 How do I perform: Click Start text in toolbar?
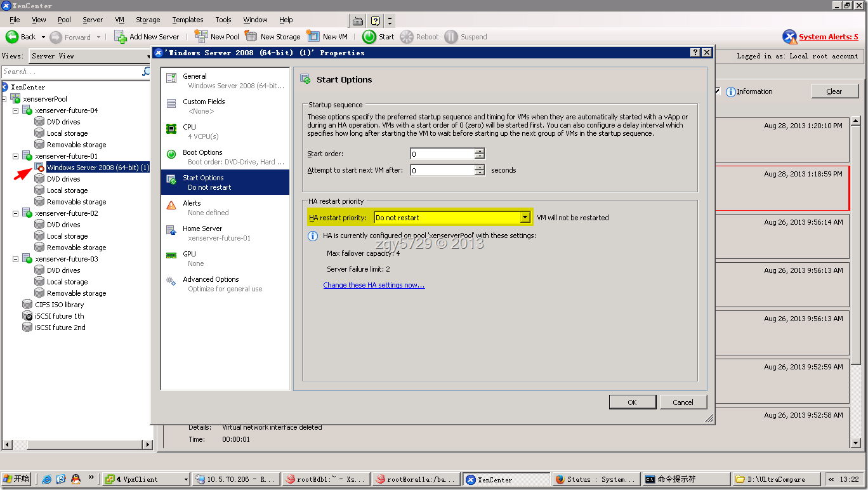coord(386,37)
